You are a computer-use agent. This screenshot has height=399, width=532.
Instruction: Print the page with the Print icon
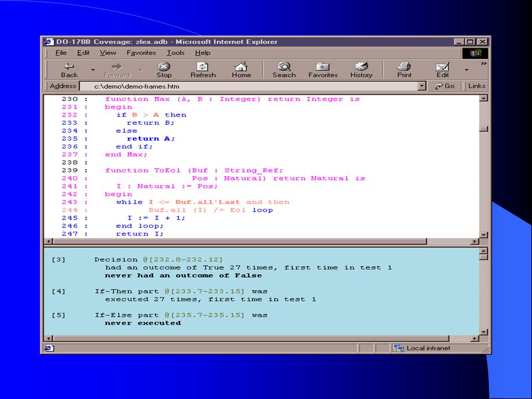point(404,70)
